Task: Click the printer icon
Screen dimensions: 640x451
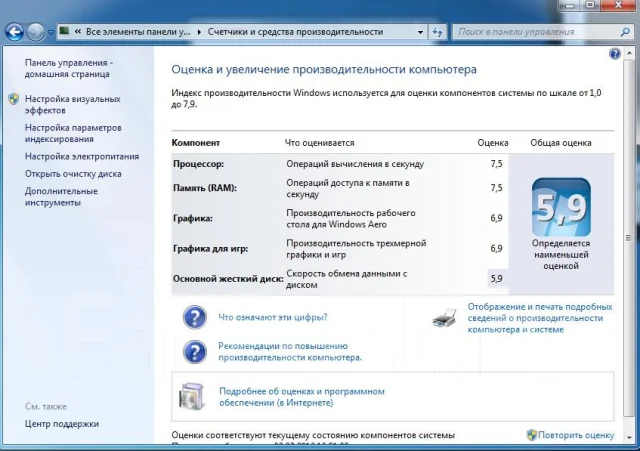Action: click(444, 318)
